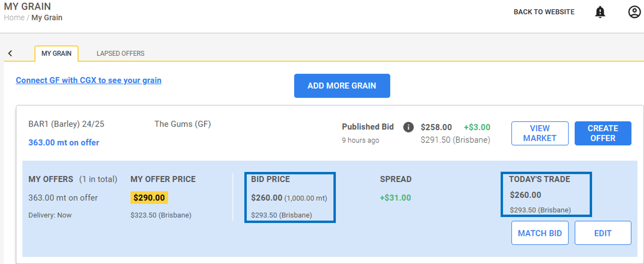Open the notifications bell
644x264 pixels.
[x=600, y=12]
